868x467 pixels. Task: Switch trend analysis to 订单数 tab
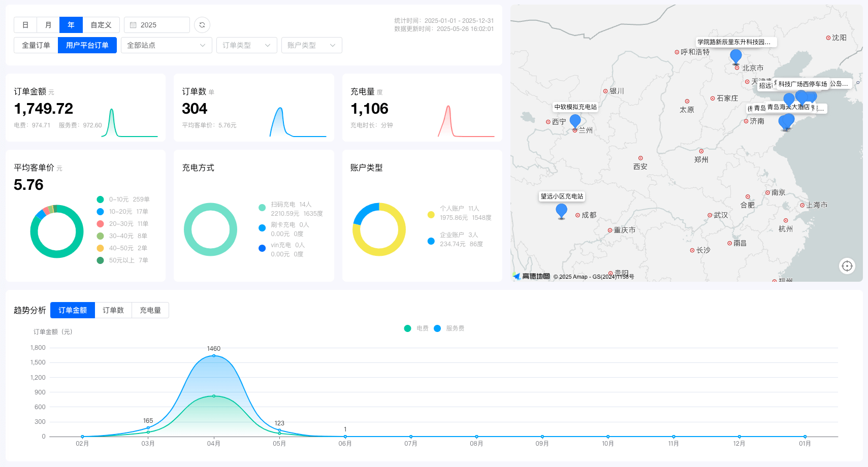pyautogui.click(x=113, y=310)
